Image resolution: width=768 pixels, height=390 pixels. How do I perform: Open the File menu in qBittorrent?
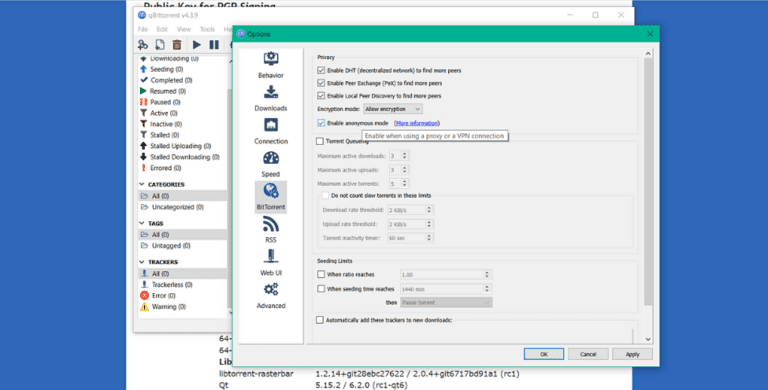pyautogui.click(x=143, y=29)
